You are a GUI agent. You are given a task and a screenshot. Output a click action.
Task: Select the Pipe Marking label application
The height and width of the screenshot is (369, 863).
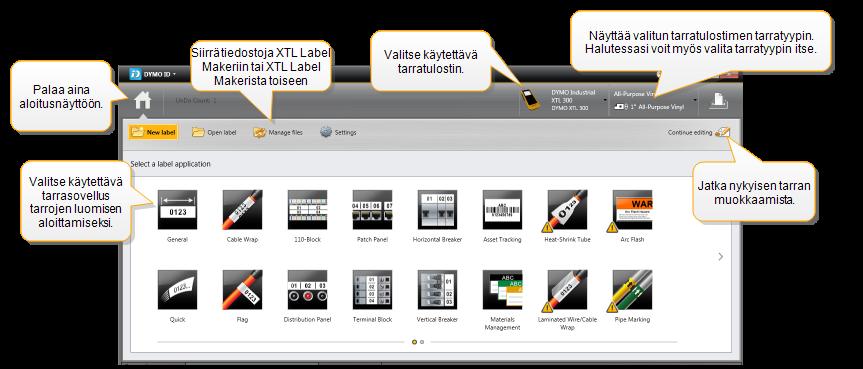(x=632, y=290)
